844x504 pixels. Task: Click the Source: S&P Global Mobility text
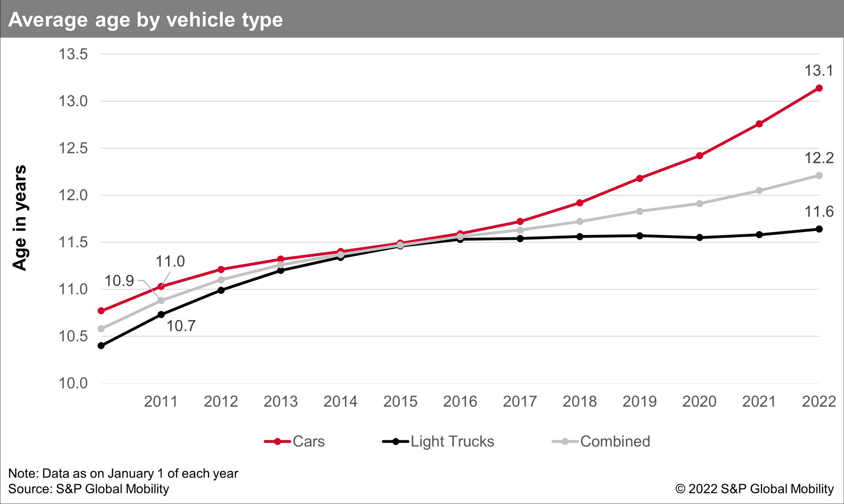[x=89, y=489]
